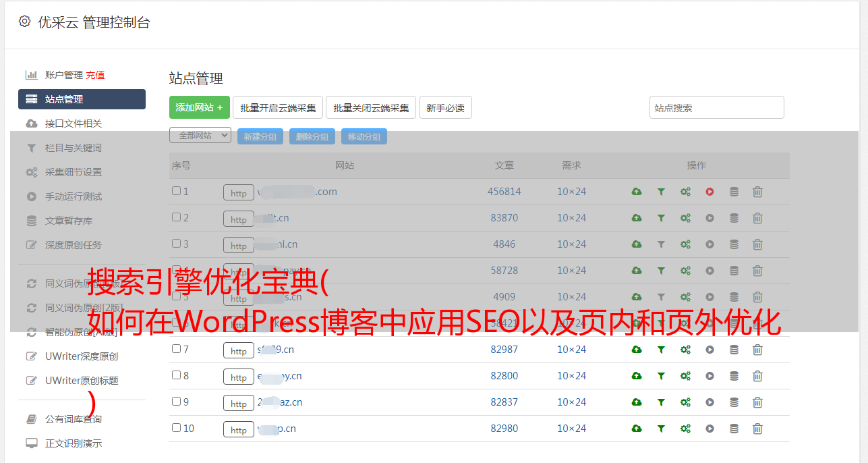Click the cloud icon in the 58728 row
868x463 pixels.
click(x=637, y=271)
